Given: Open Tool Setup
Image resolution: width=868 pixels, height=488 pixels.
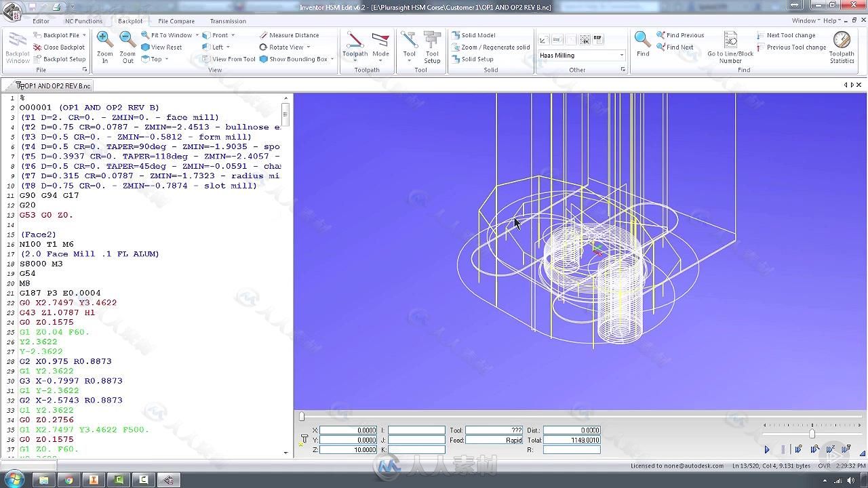Looking at the screenshot, I should pyautogui.click(x=432, y=47).
